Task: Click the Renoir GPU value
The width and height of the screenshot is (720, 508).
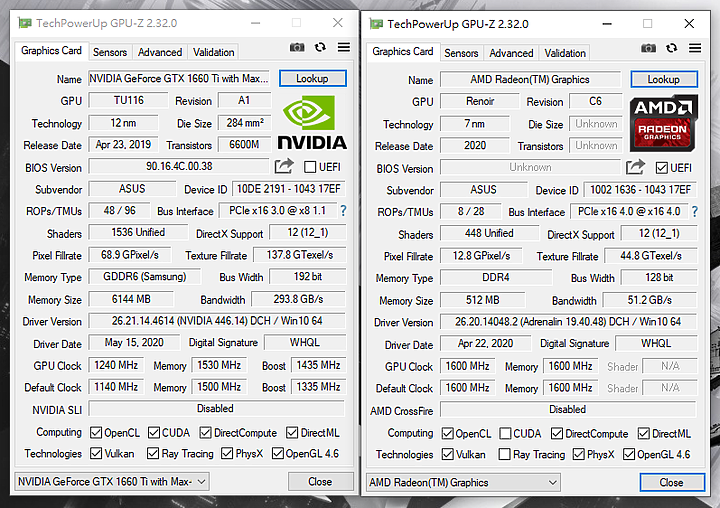Action: point(480,101)
